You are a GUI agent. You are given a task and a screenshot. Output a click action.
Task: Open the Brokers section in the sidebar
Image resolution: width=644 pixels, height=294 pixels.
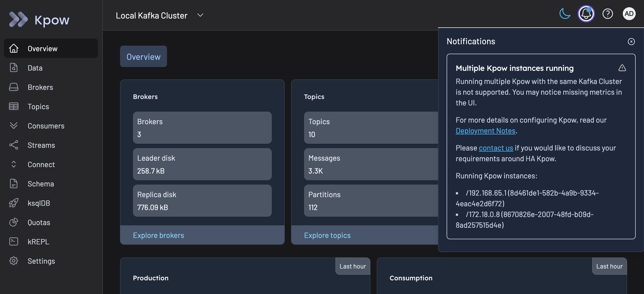coord(40,87)
